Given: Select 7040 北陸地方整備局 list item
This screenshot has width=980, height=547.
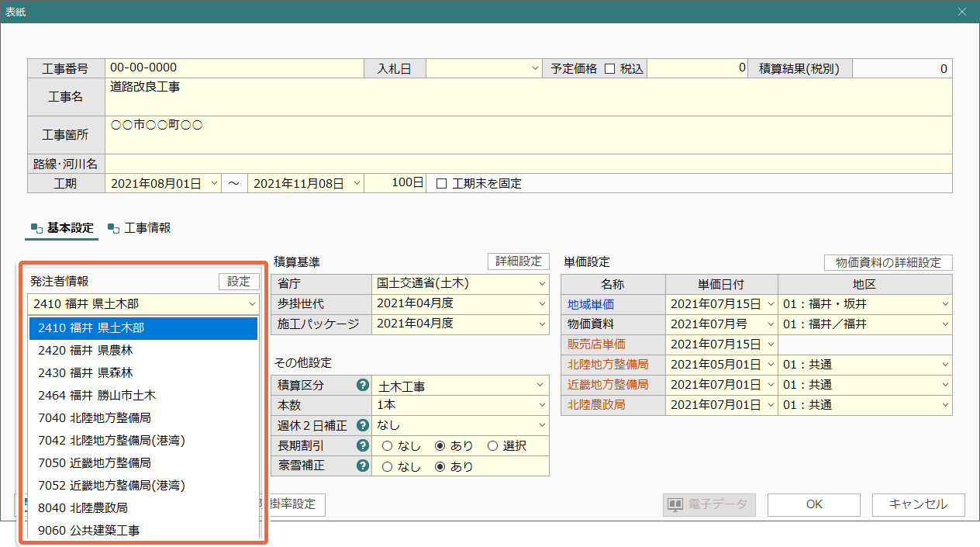Looking at the screenshot, I should [143, 418].
